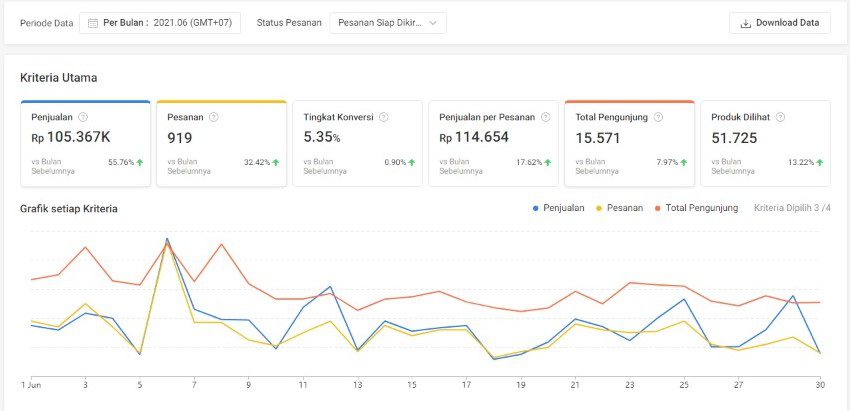Toggle the Total Pengunjung metric card
This screenshot has width=850, height=411.
(629, 144)
